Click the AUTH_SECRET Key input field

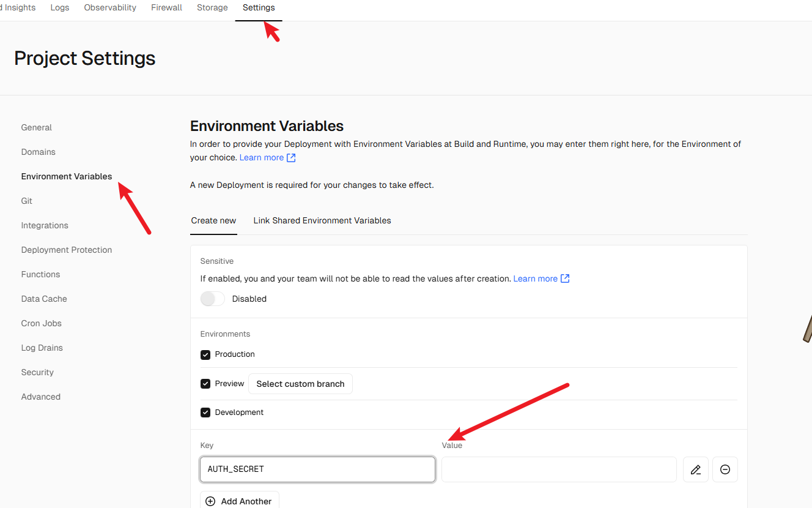tap(317, 469)
